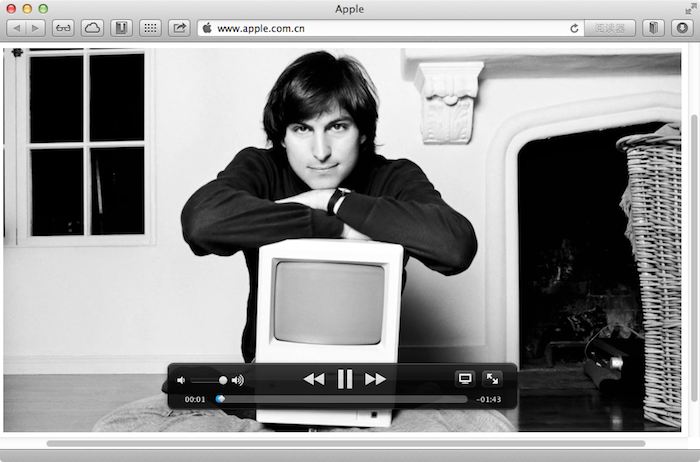Click the horizontal scrollbar at bottom
This screenshot has width=700, height=462.
tap(346, 444)
